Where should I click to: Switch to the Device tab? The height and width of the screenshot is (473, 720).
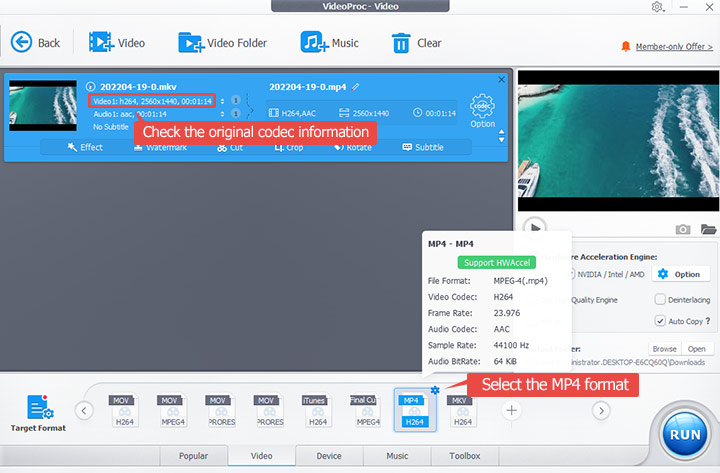click(x=329, y=456)
